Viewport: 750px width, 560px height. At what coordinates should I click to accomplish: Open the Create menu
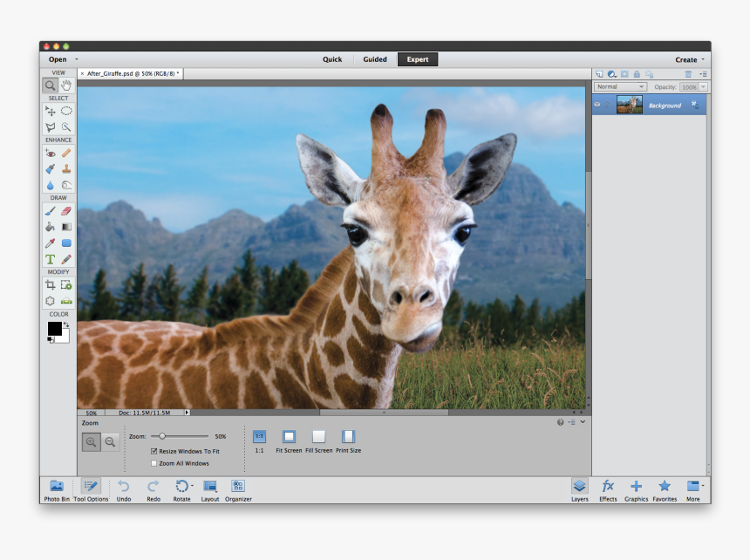685,58
